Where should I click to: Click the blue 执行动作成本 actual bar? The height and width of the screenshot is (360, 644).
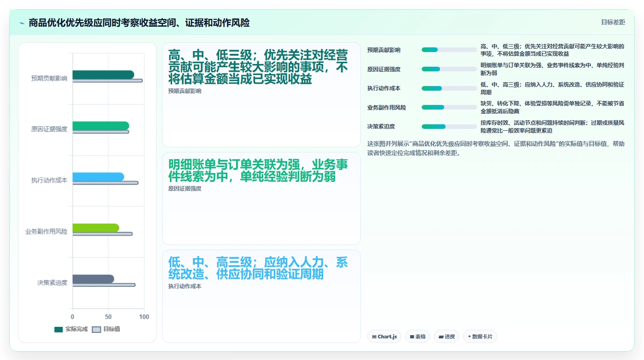click(98, 177)
